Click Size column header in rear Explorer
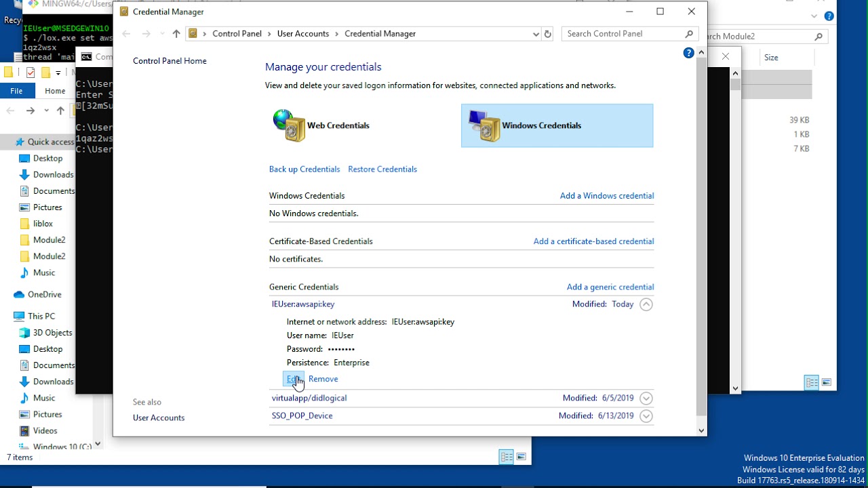The height and width of the screenshot is (488, 868). click(x=771, y=58)
